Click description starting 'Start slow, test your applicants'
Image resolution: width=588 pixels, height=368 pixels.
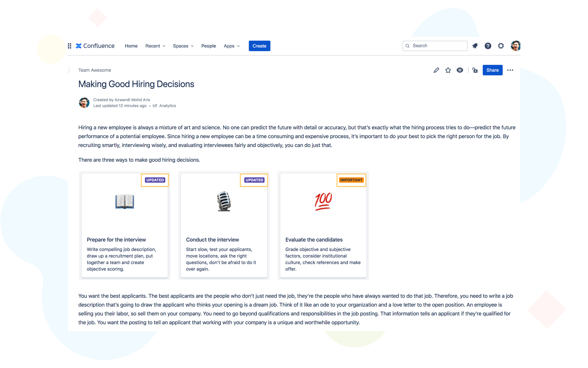221,259
